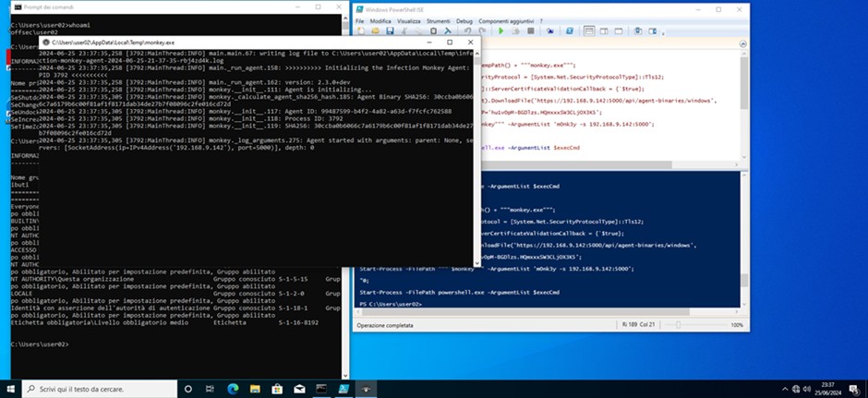Open the notification center in the taskbar

[854, 390]
